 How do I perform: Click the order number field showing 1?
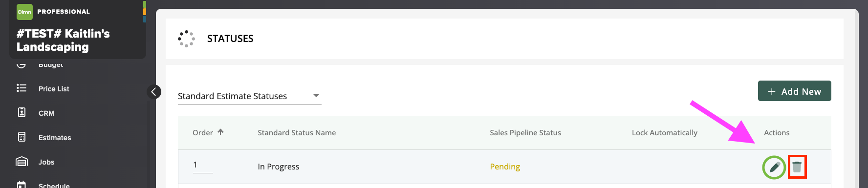pyautogui.click(x=202, y=166)
